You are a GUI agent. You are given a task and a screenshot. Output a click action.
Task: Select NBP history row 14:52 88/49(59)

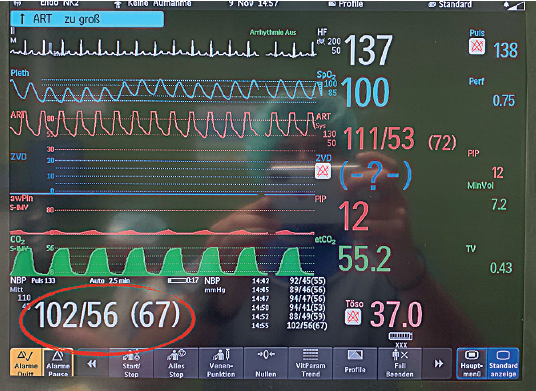289,316
